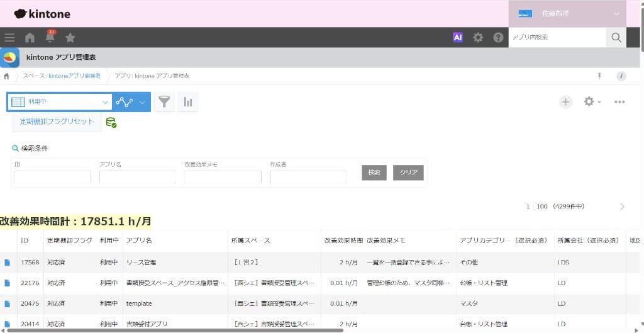644x333 pixels.
Task: Click 改善効果時間 column header
Action: [343, 240]
